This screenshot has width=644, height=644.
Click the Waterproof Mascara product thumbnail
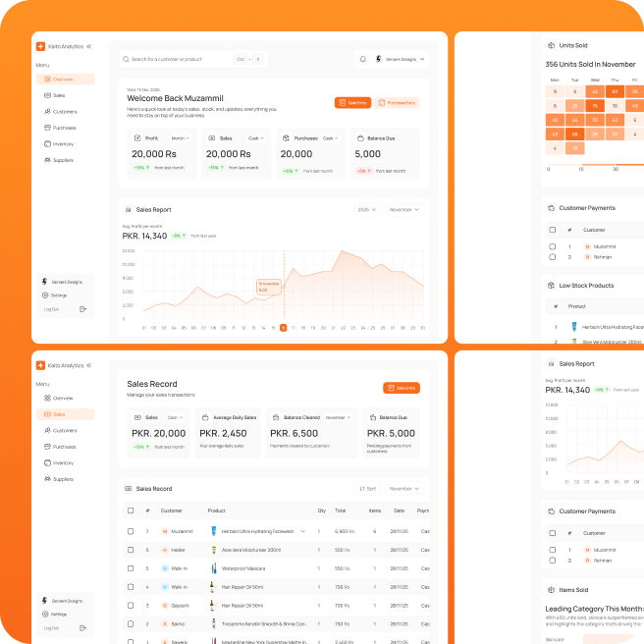coord(212,567)
